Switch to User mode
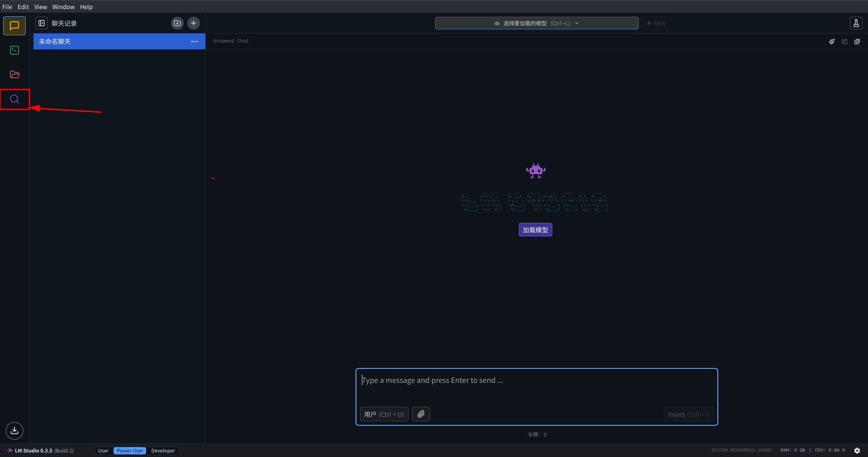This screenshot has height=457, width=868. [x=103, y=451]
